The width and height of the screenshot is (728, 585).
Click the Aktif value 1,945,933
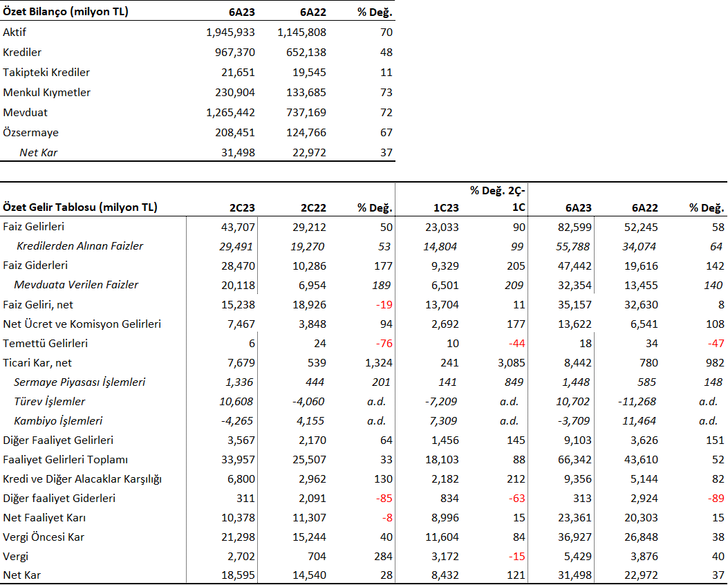[230, 32]
